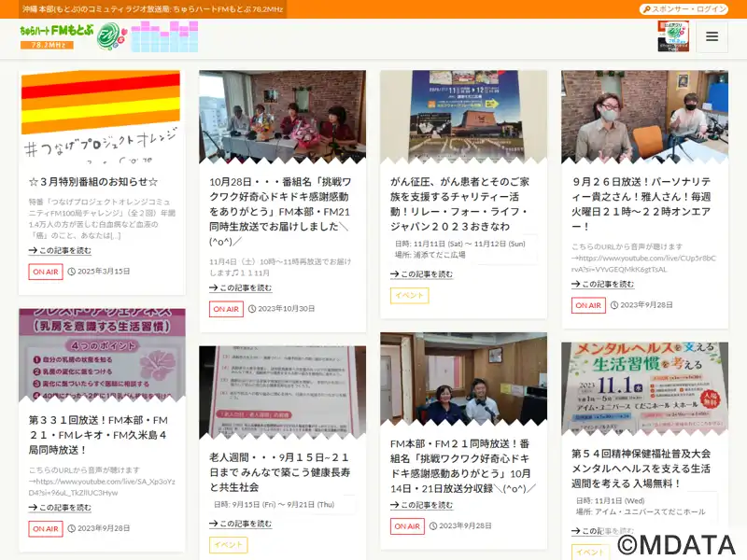Screen dimensions: 747x560
Task: Click venue text アイム・ユニバースてだこホール
Action: 650,511
